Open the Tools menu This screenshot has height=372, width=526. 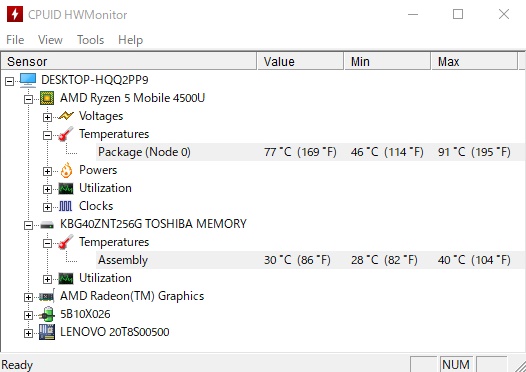pos(91,40)
